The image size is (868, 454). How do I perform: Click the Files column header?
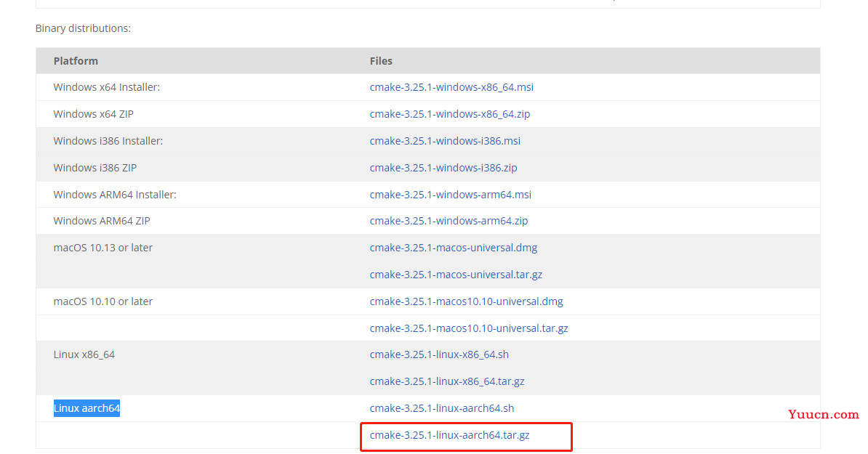click(x=381, y=61)
